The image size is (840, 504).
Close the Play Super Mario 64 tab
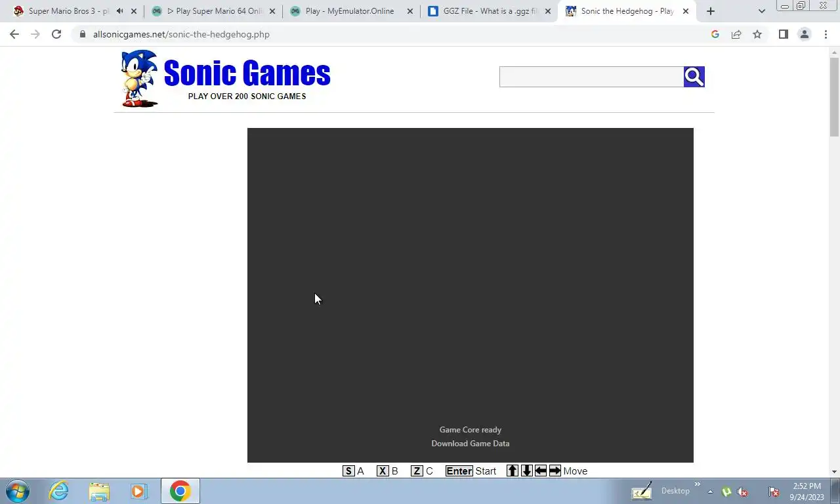click(272, 11)
